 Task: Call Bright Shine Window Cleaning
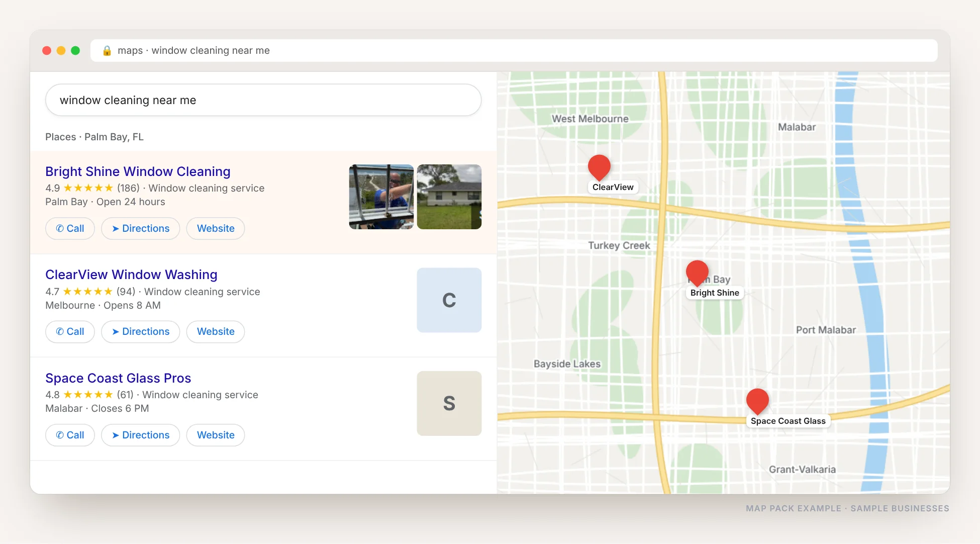coord(70,228)
